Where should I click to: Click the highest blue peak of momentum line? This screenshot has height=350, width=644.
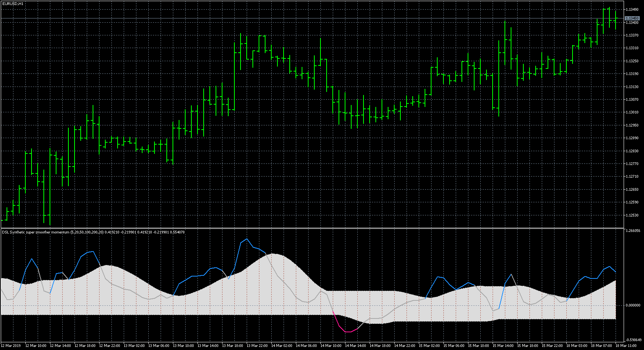click(x=246, y=239)
